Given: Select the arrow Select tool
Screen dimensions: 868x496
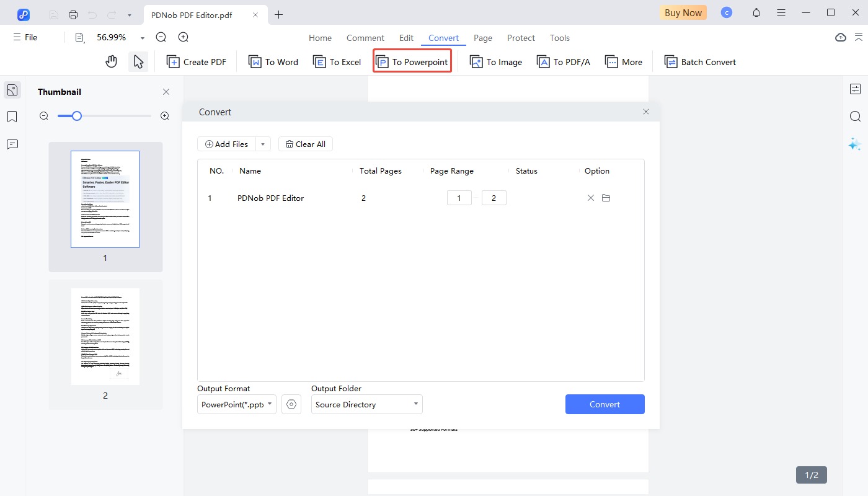Looking at the screenshot, I should click(x=138, y=61).
